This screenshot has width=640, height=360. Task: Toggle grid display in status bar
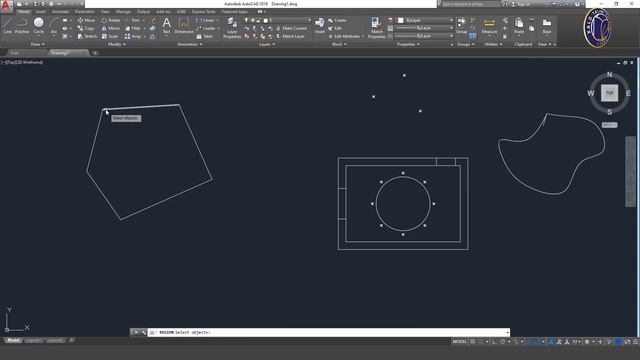coord(473,342)
